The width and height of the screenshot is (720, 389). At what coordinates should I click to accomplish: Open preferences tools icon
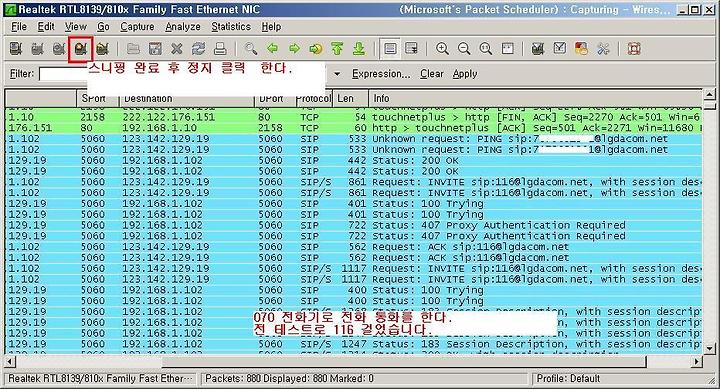point(603,49)
